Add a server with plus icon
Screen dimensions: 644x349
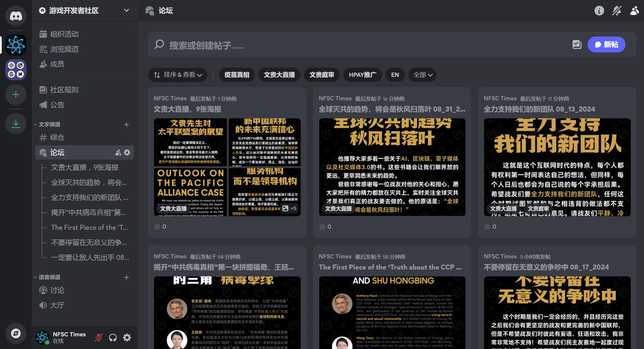pyautogui.click(x=16, y=94)
